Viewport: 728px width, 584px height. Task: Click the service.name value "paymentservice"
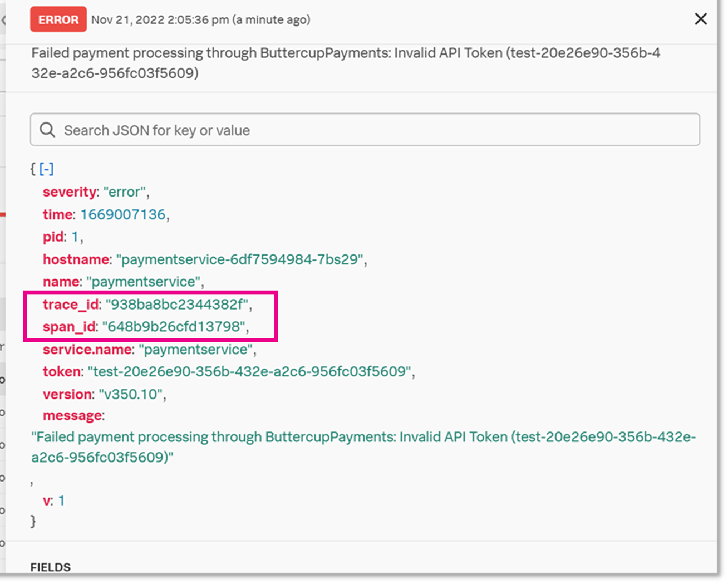point(196,349)
